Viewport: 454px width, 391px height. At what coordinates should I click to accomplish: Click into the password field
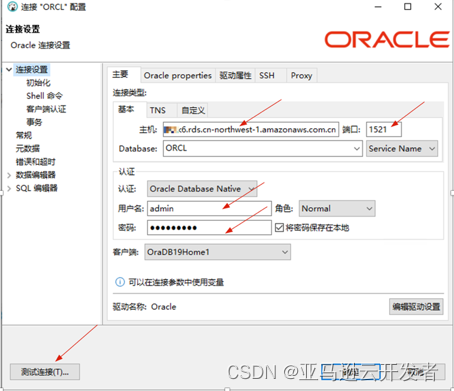[209, 228]
